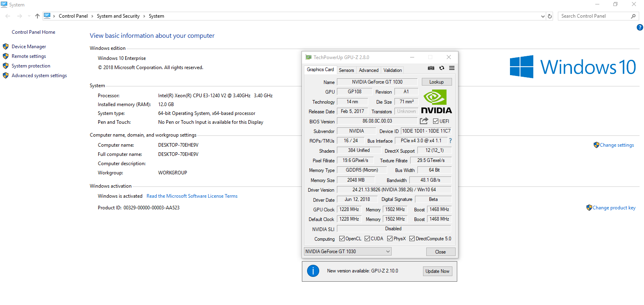Click the shield icon next to Device Manager

pos(6,47)
